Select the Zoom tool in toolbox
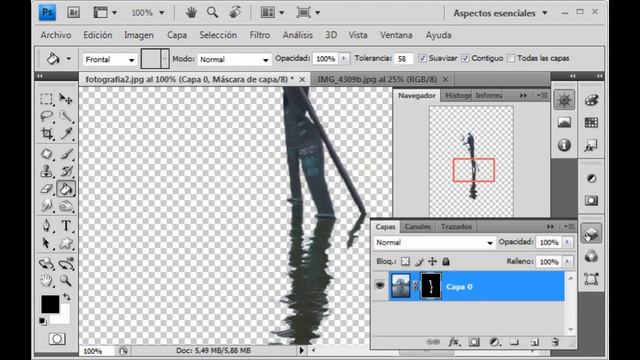The width and height of the screenshot is (640, 360). (x=66, y=281)
